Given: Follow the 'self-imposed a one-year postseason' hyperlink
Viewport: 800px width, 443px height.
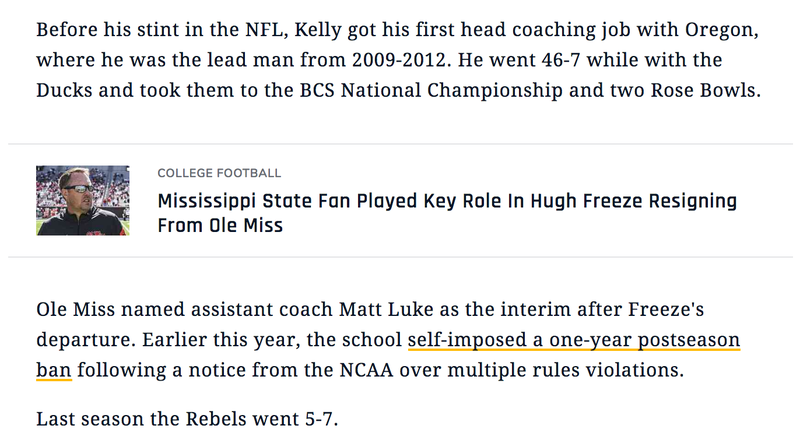Looking at the screenshot, I should click(574, 339).
